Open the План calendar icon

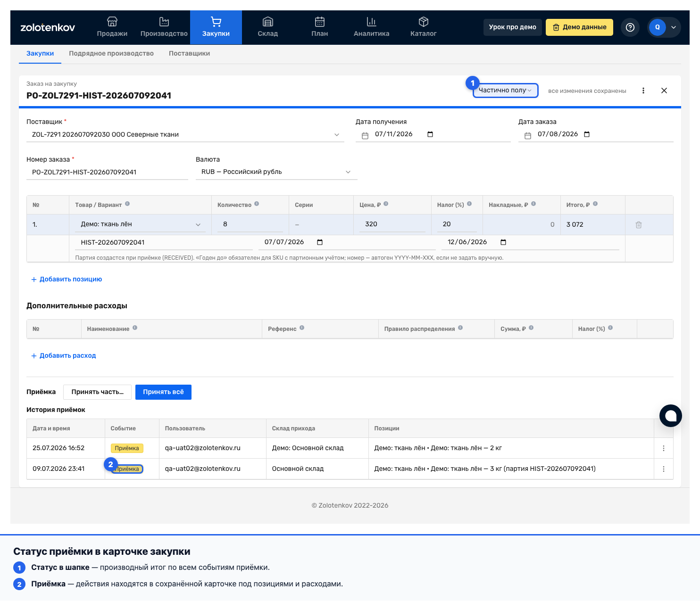[319, 22]
